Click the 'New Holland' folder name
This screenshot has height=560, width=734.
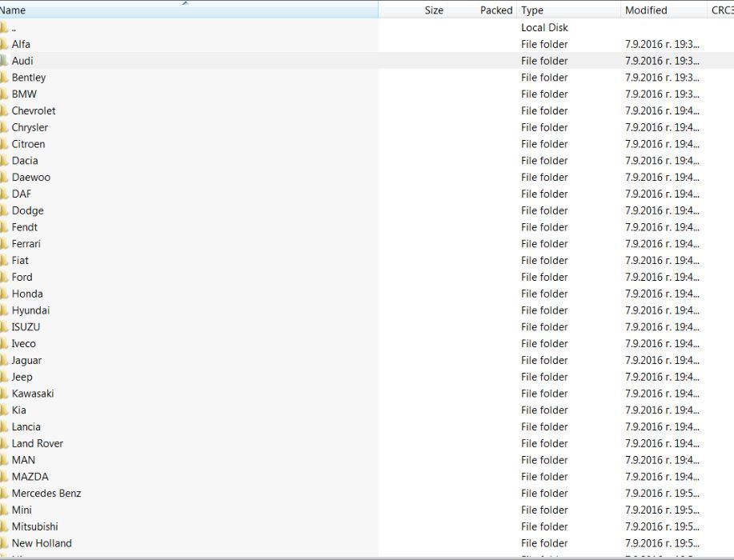point(42,543)
